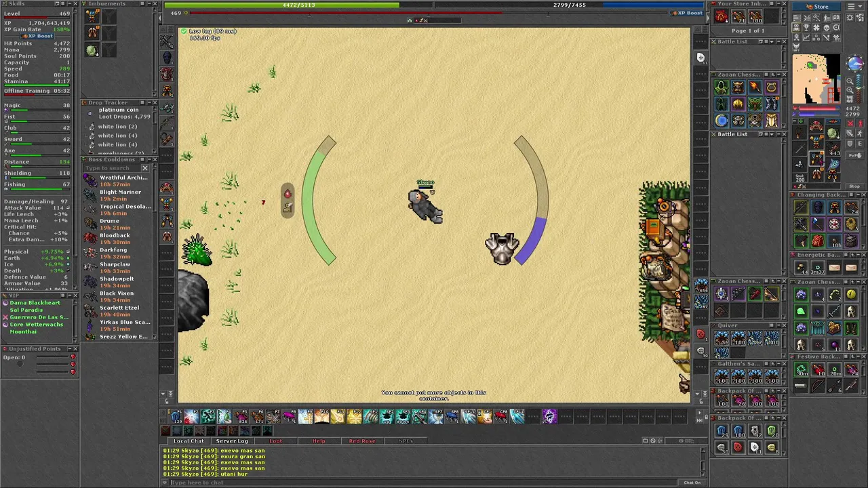This screenshot has height=488, width=868.
Task: Click the green herb imbuement item slot
Action: click(x=92, y=50)
